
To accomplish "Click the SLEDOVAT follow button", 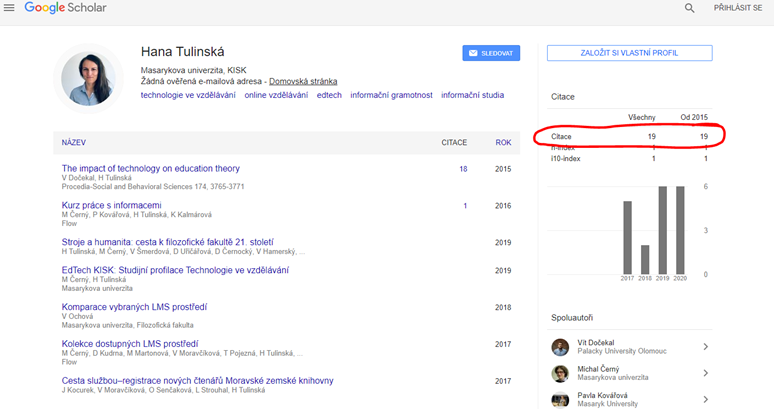I will tap(491, 53).
